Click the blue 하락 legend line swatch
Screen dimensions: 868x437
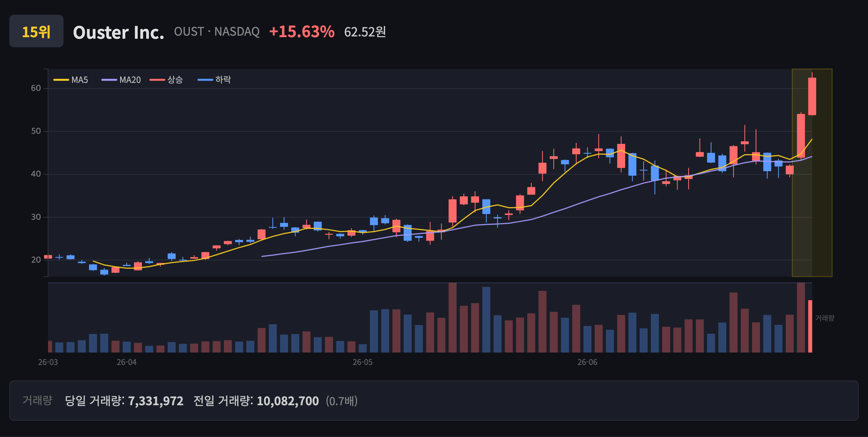click(x=205, y=80)
